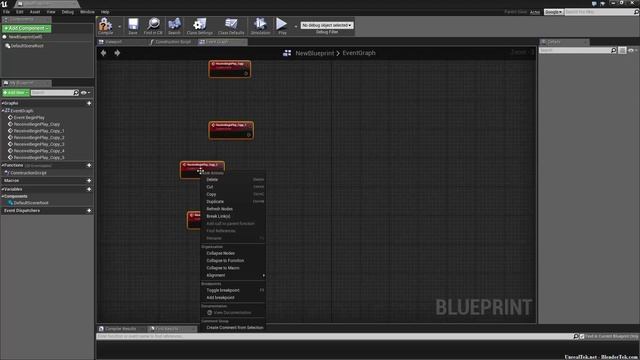The width and height of the screenshot is (640, 360).
Task: Click the Find in CB toolbar icon
Action: [153, 25]
